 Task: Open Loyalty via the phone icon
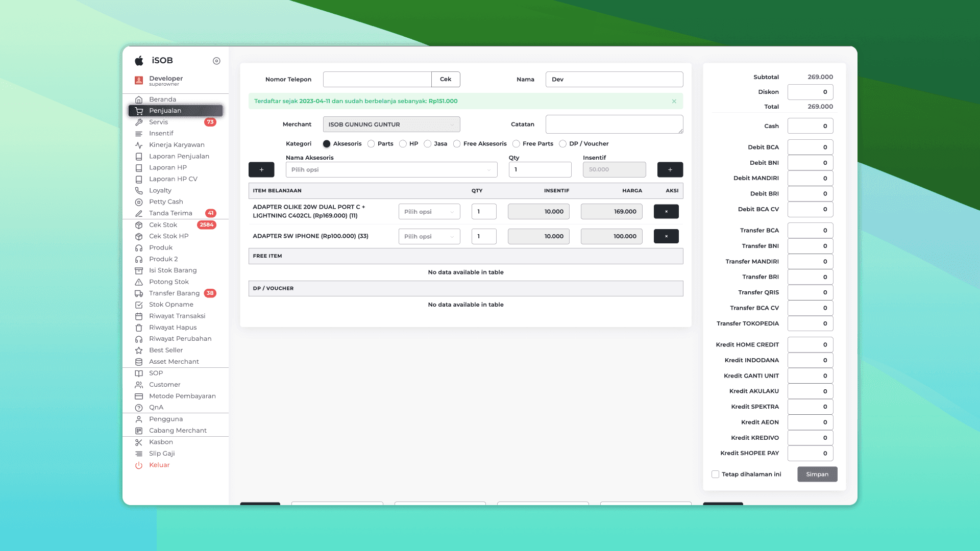pyautogui.click(x=139, y=190)
